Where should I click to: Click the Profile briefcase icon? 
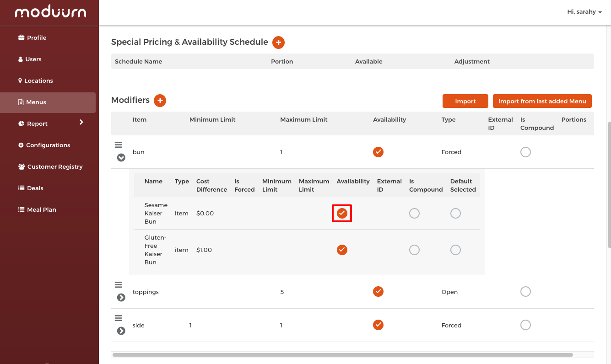coord(21,37)
